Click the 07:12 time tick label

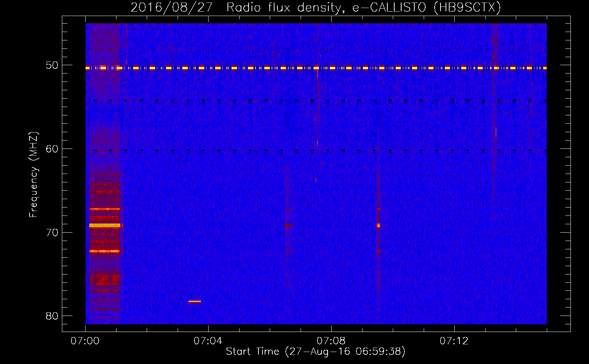tap(454, 341)
